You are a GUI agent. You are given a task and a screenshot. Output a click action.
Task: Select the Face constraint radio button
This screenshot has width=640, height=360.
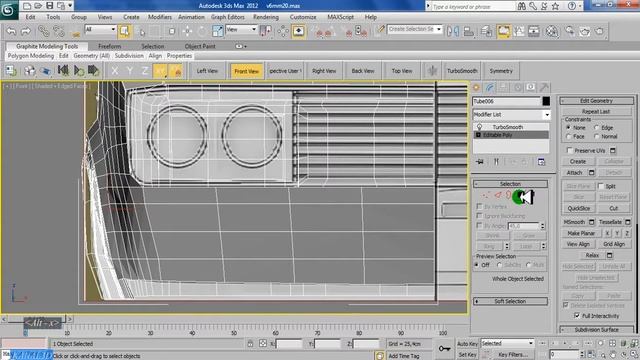pyautogui.click(x=568, y=137)
